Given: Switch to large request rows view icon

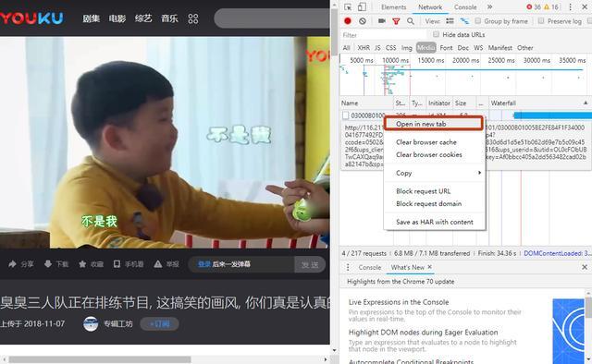Looking at the screenshot, I should [x=450, y=21].
